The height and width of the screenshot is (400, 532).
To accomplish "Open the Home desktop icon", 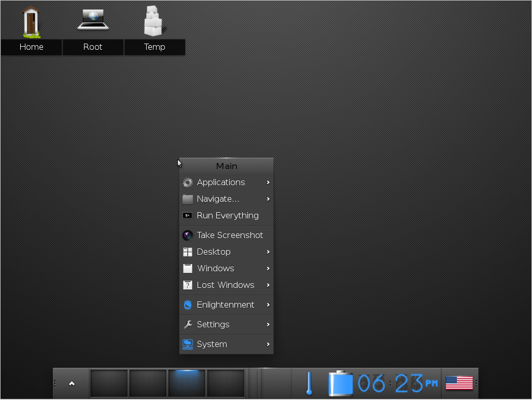I will 31,22.
